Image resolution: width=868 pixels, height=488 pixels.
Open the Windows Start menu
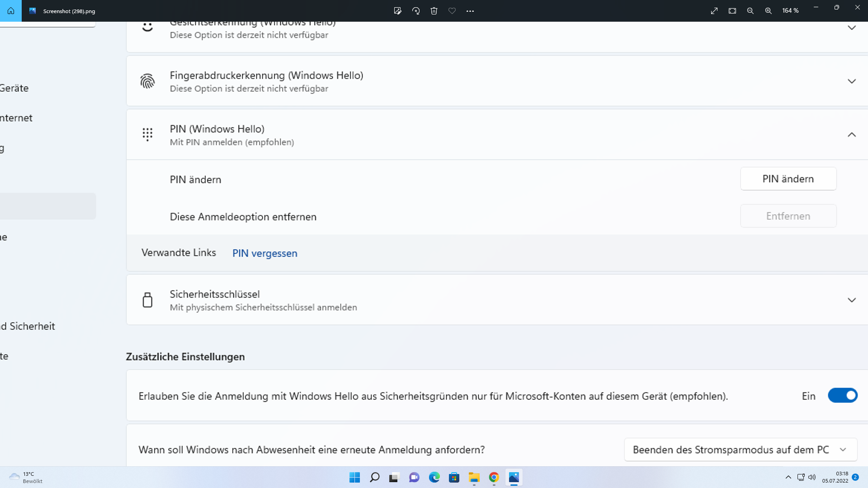354,477
